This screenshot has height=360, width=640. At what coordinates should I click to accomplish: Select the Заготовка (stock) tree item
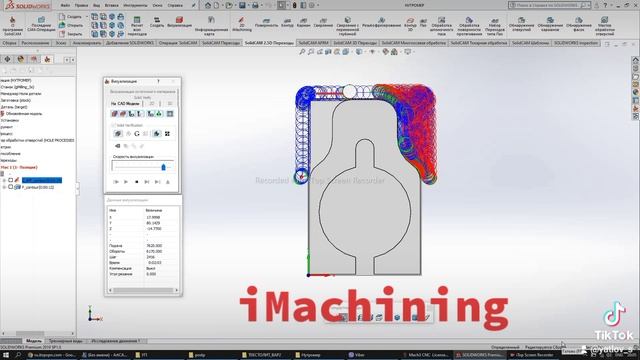[16, 100]
